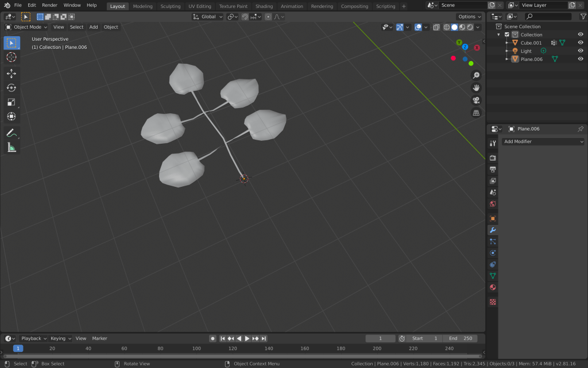This screenshot has width=588, height=368.
Task: Click the Options button in viewport header
Action: point(469,17)
